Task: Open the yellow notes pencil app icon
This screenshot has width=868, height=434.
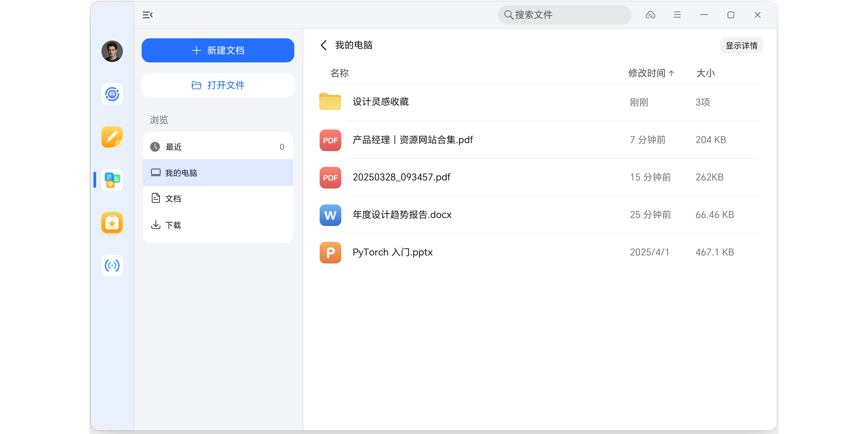Action: click(x=112, y=137)
